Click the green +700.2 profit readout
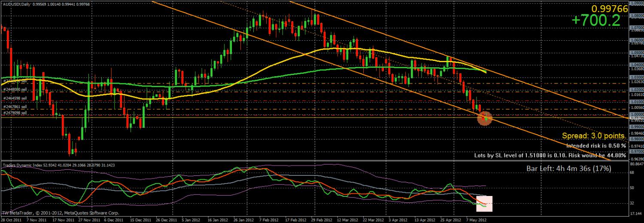This screenshot has width=644, height=223. pos(596,20)
